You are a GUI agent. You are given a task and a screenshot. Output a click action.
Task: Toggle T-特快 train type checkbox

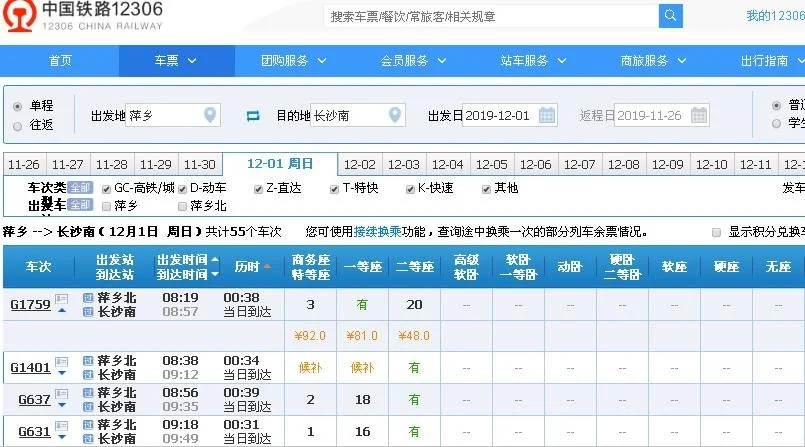tap(334, 189)
